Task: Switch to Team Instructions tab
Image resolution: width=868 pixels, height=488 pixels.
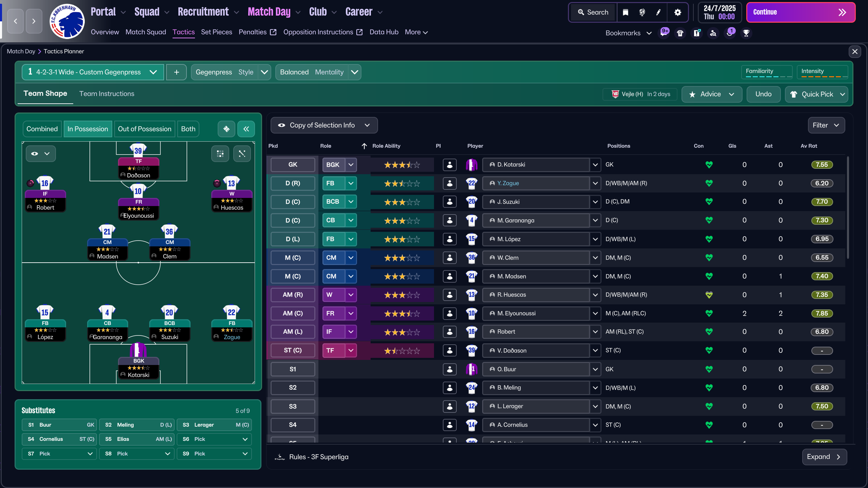Action: tap(106, 94)
